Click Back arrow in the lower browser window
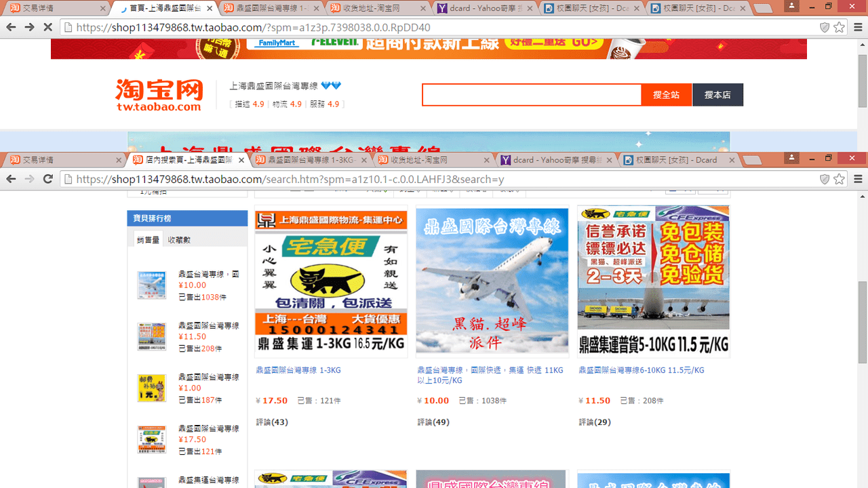The image size is (868, 488). (11, 179)
